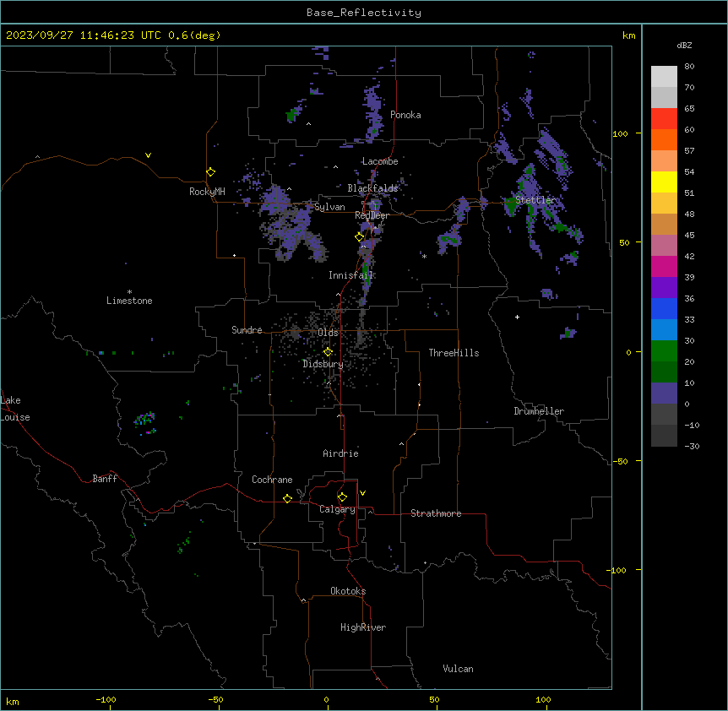Click the Blackfalds city label
The width and height of the screenshot is (728, 711).
(x=372, y=188)
